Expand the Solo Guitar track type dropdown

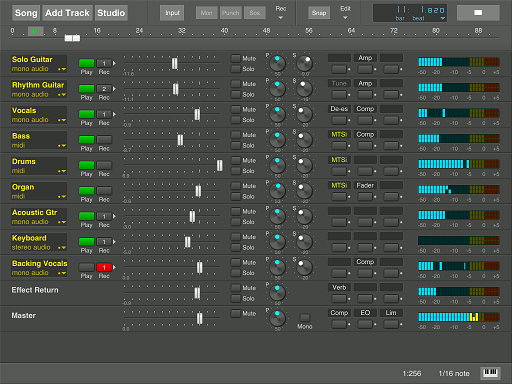pyautogui.click(x=62, y=69)
